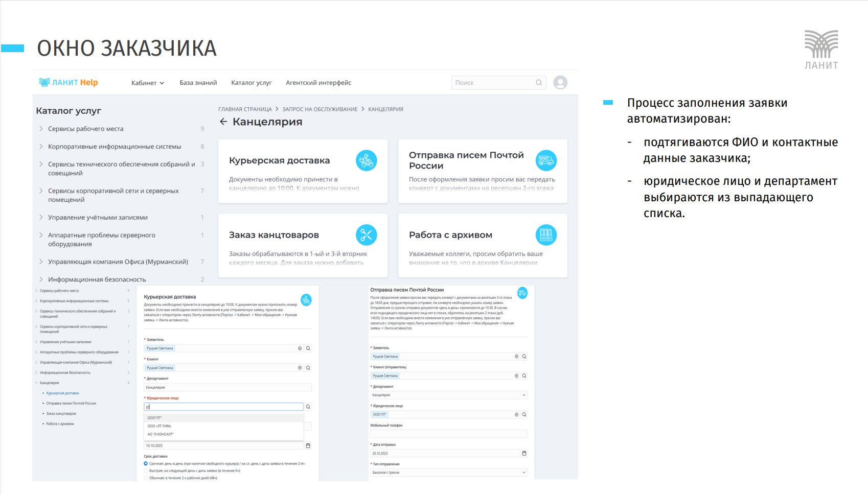Screen dimensions: 868x495
Task: Choose ООО «ЛТ-ТИМ» from the suggestion list
Action: click(159, 426)
